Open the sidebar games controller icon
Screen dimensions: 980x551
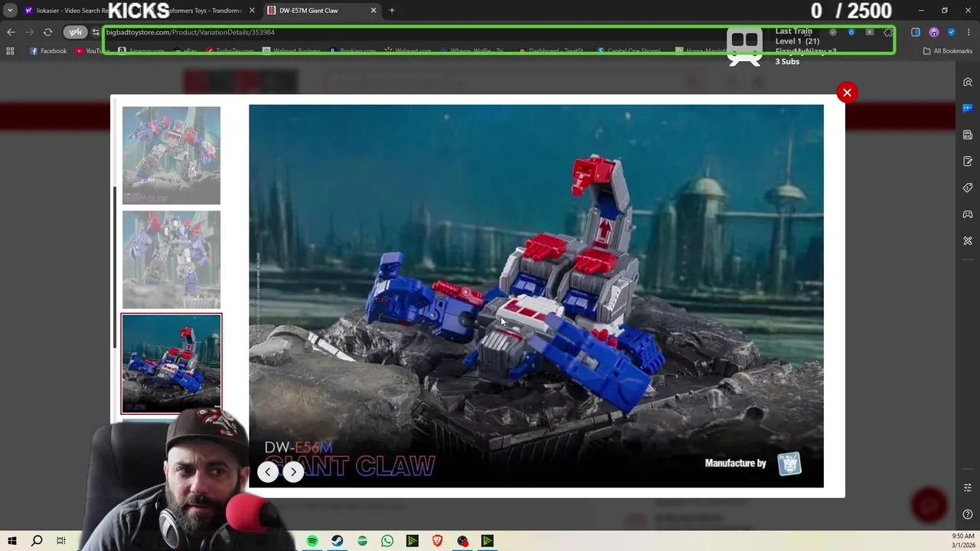[968, 214]
